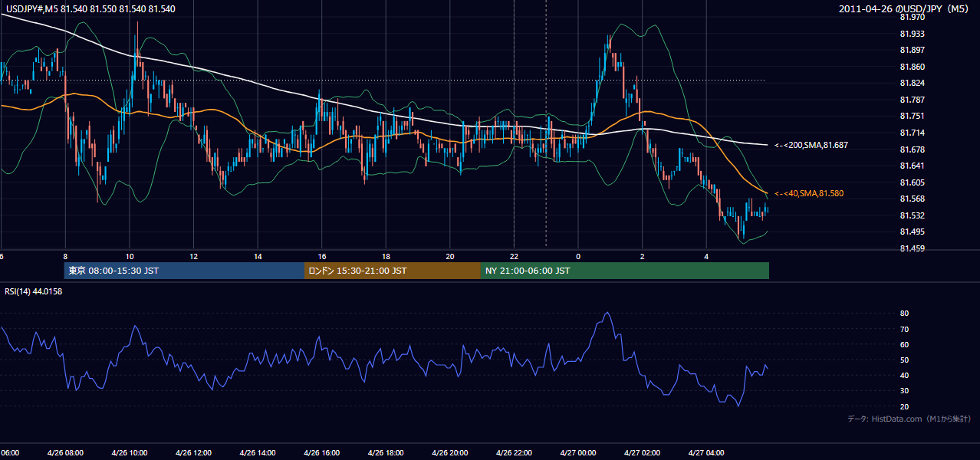Click the 4/27 04:00 bottom date label
This screenshot has height=460, width=980.
705,452
